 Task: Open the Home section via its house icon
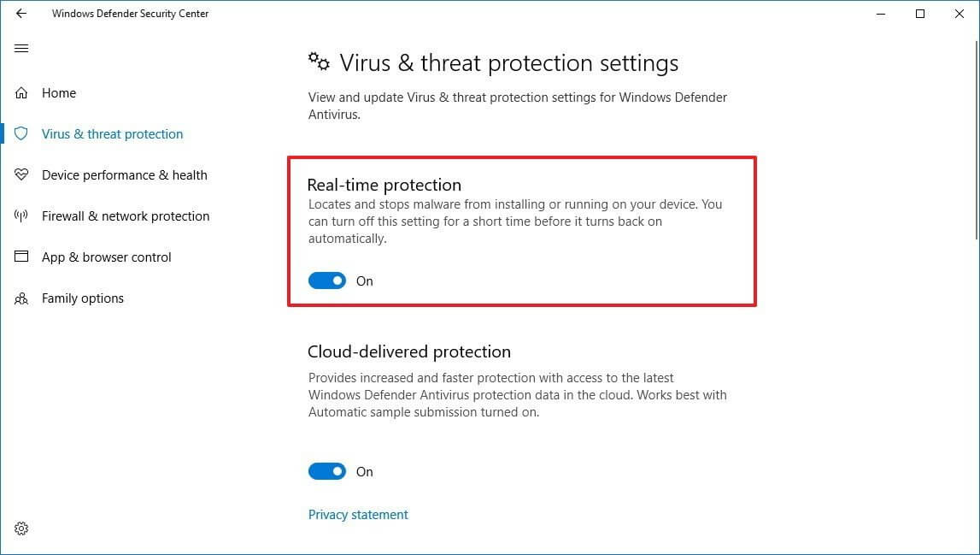tap(21, 92)
